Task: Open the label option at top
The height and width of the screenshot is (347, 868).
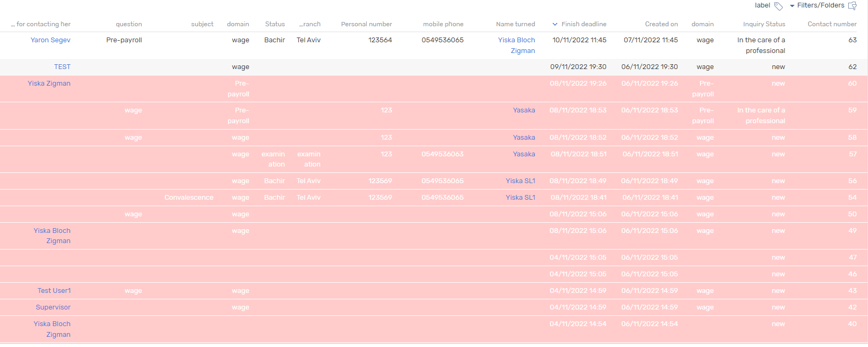Action: [763, 5]
